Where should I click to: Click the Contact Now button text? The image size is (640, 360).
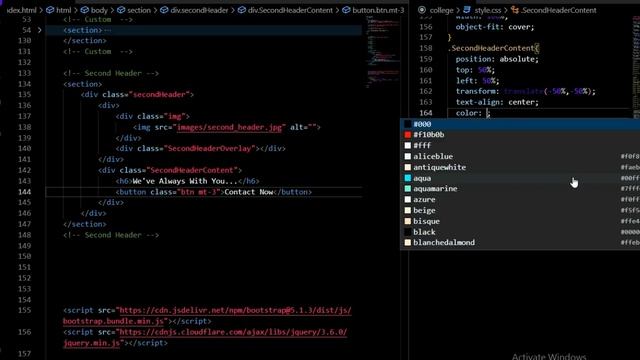coord(249,192)
